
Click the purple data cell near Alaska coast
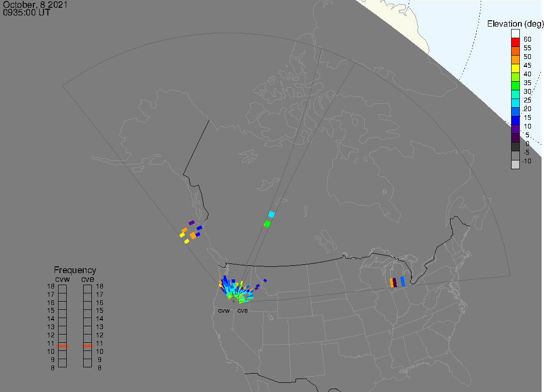point(191,223)
